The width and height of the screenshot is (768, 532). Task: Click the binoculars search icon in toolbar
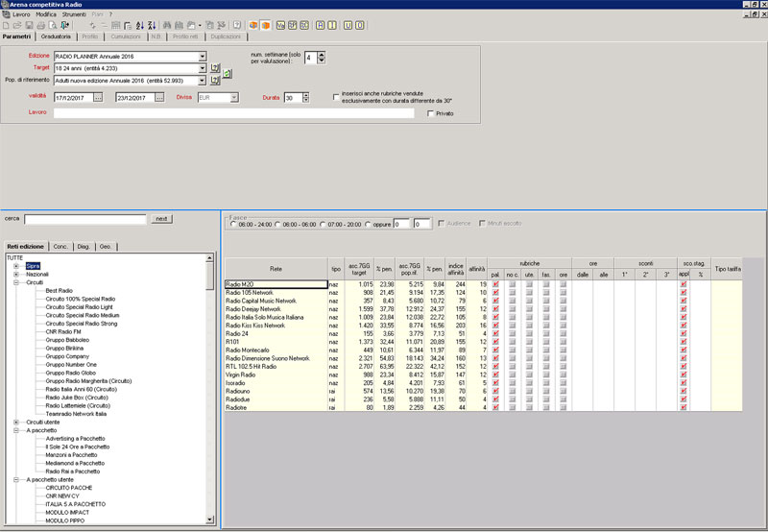point(168,25)
